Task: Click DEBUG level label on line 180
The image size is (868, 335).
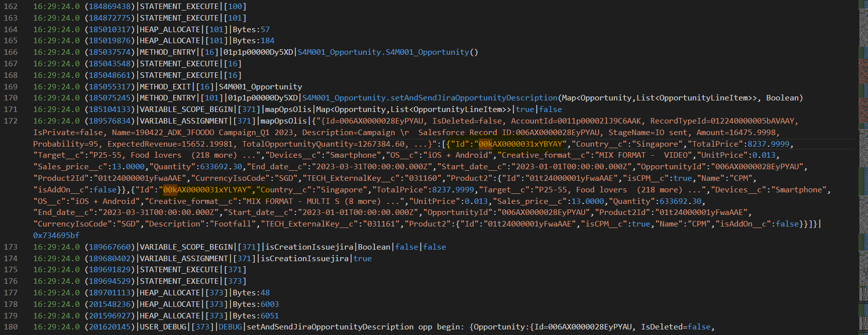Action: pyautogui.click(x=230, y=327)
